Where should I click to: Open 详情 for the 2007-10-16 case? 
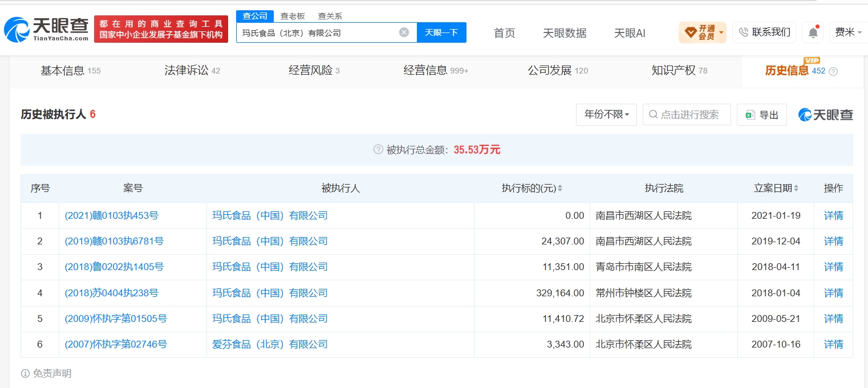pos(833,344)
